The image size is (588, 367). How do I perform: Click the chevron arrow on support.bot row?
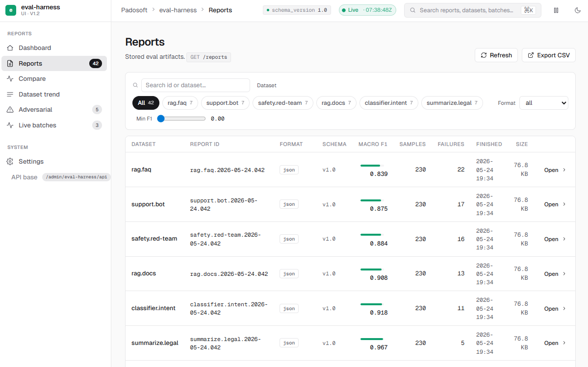pyautogui.click(x=564, y=204)
